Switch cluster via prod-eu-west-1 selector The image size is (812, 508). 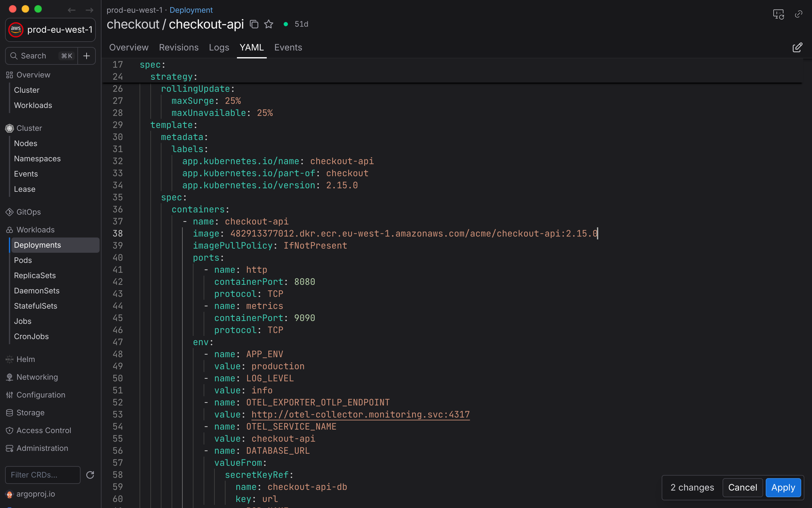click(50, 30)
